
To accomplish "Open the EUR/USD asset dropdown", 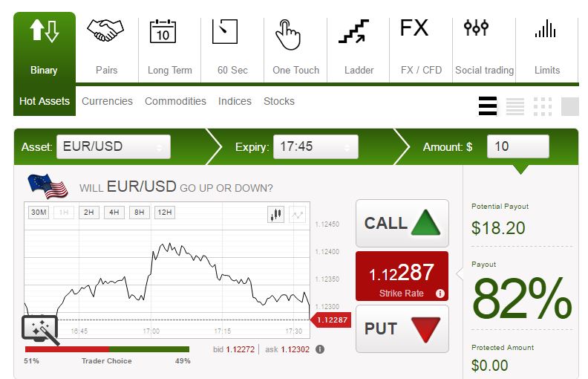I will (114, 146).
